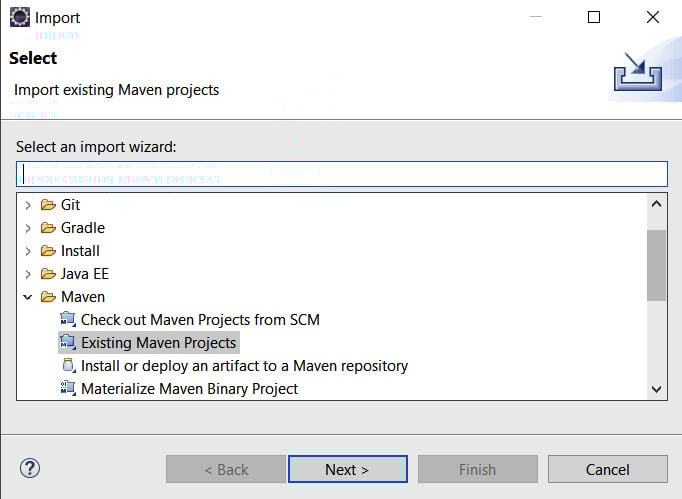This screenshot has width=682, height=499.
Task: Select the Java EE tree label
Action: pyautogui.click(x=85, y=274)
